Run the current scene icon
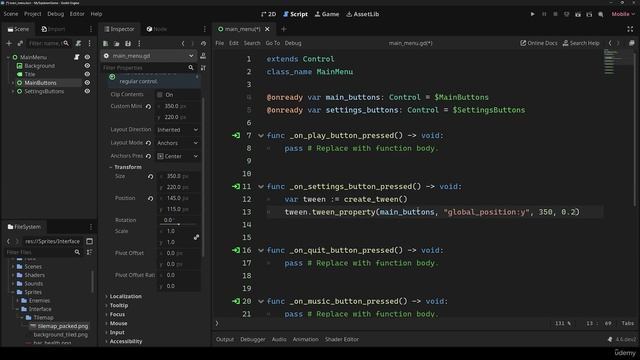The image size is (640, 360). pyautogui.click(x=578, y=14)
